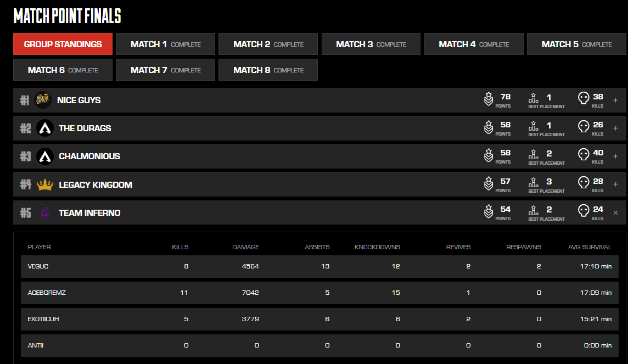Select player VEGUC row name
The width and height of the screenshot is (628, 364).
coord(38,266)
